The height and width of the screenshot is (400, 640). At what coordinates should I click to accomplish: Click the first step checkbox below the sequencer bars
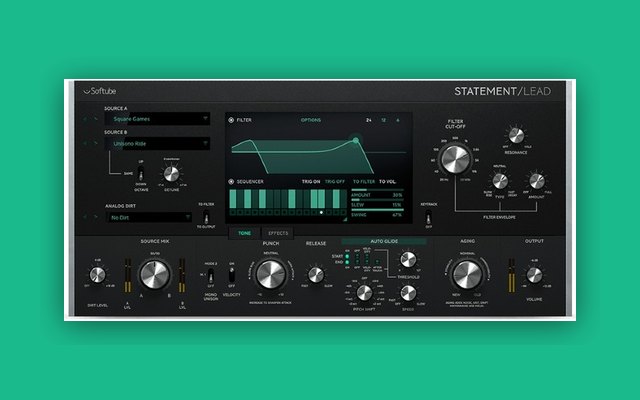(x=233, y=213)
